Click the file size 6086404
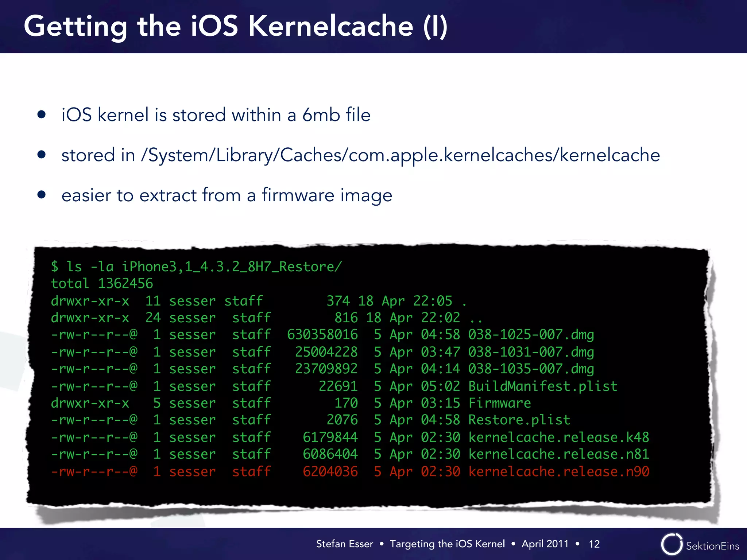The height and width of the screenshot is (560, 747). (x=330, y=454)
